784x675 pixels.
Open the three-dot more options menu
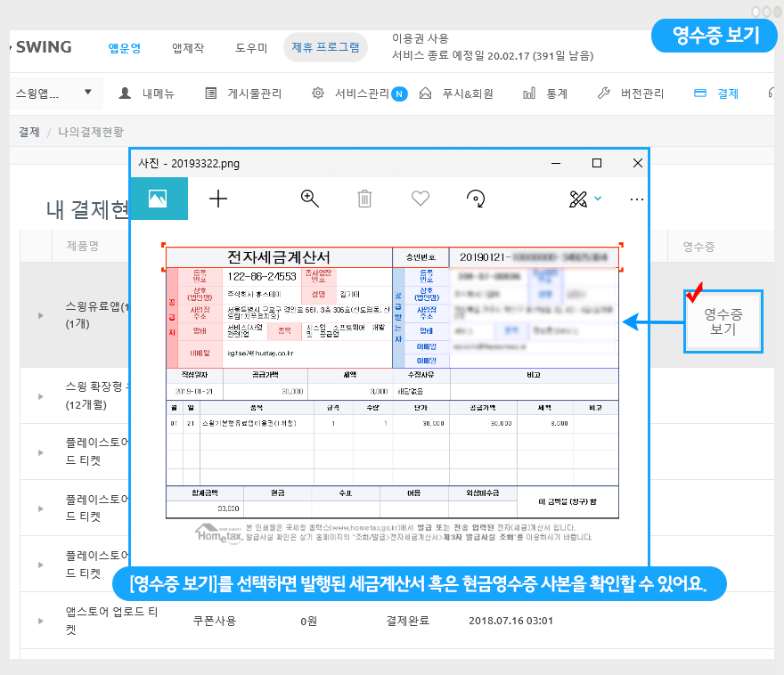click(x=636, y=199)
